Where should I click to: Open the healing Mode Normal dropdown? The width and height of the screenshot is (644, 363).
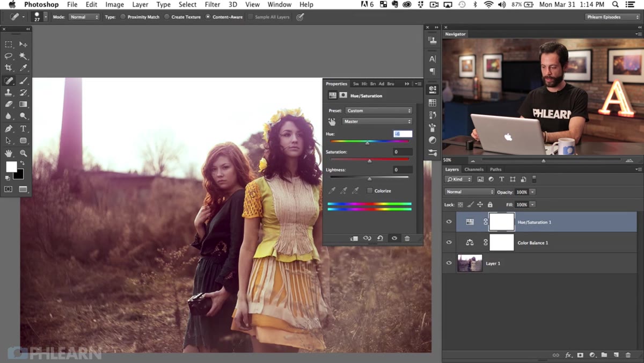pyautogui.click(x=84, y=17)
